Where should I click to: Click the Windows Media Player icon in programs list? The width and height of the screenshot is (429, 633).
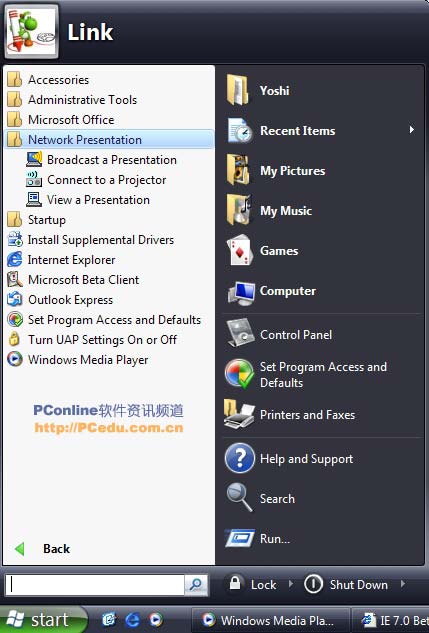point(15,359)
